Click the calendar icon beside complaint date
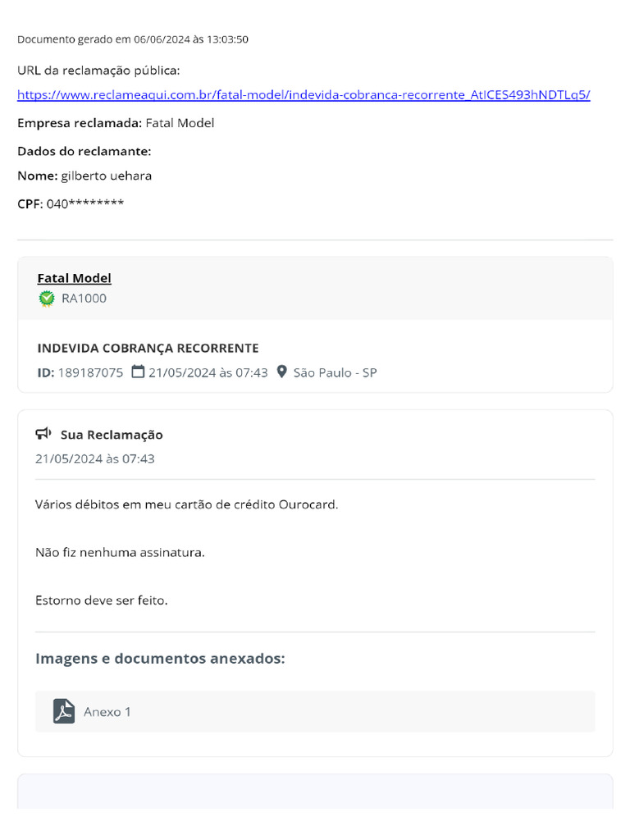Screen dimensions: 630x840 pyautogui.click(x=138, y=372)
